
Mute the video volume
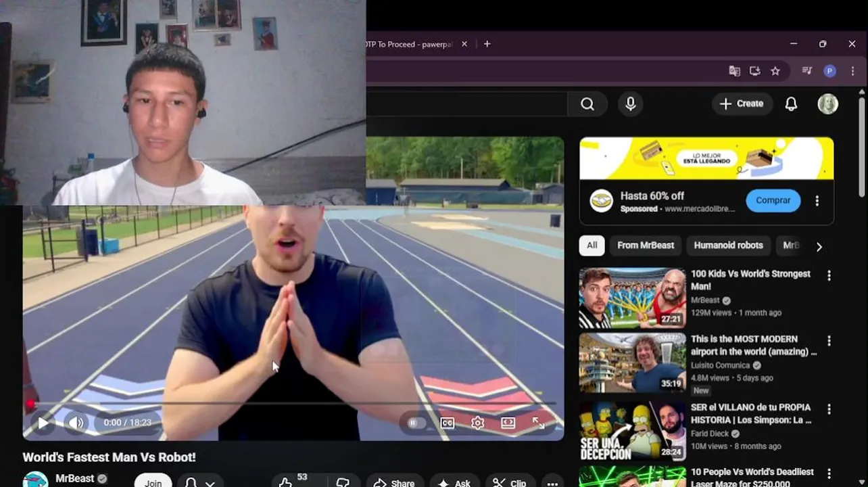pos(76,423)
